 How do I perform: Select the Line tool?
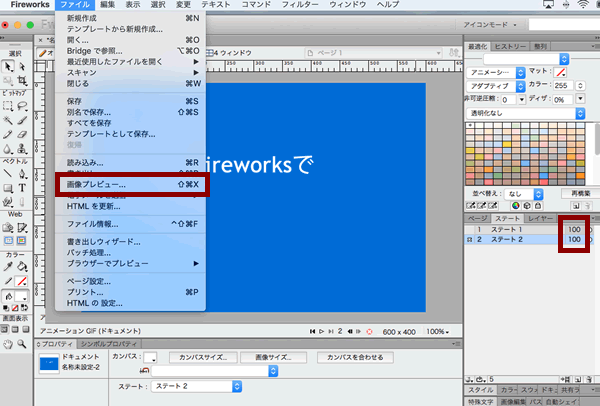[x=8, y=174]
